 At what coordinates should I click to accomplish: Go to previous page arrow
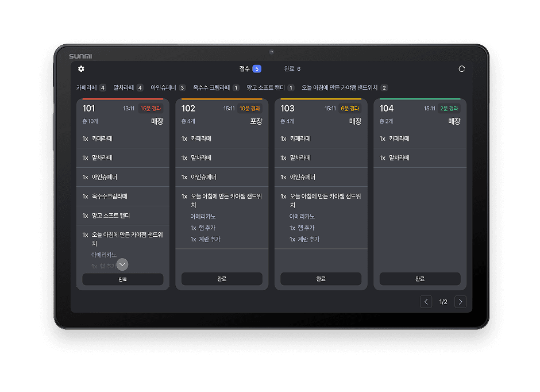point(426,302)
